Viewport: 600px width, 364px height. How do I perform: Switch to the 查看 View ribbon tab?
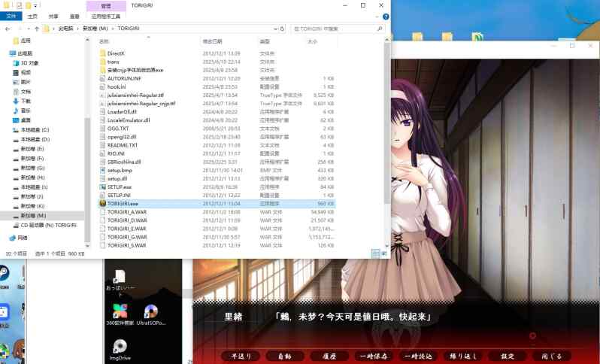tap(74, 17)
